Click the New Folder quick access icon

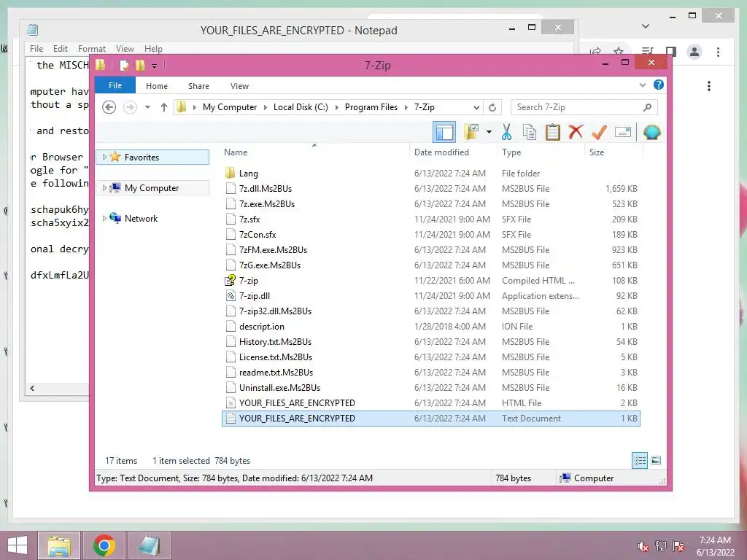coord(140,65)
